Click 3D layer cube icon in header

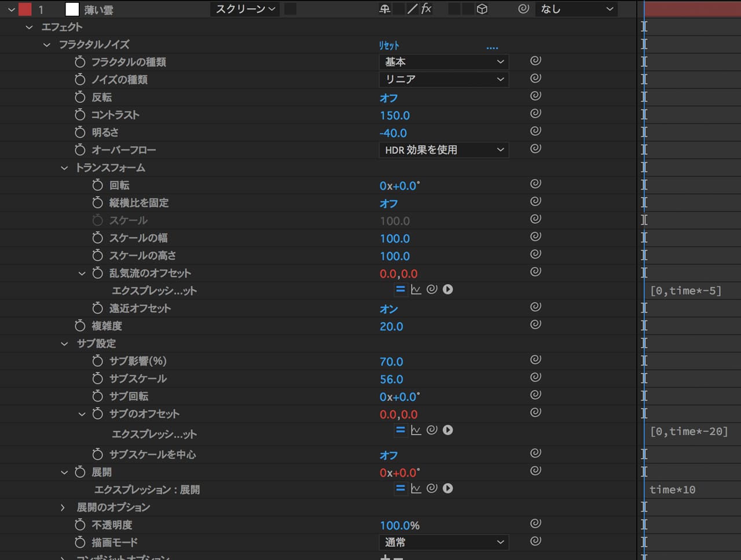482,9
